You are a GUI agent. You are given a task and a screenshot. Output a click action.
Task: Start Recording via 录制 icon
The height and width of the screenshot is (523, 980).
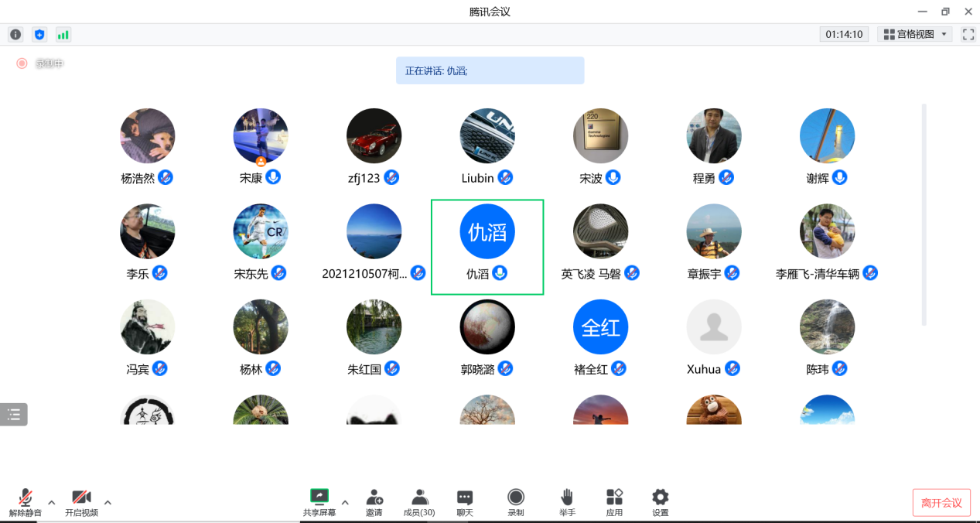tap(516, 502)
